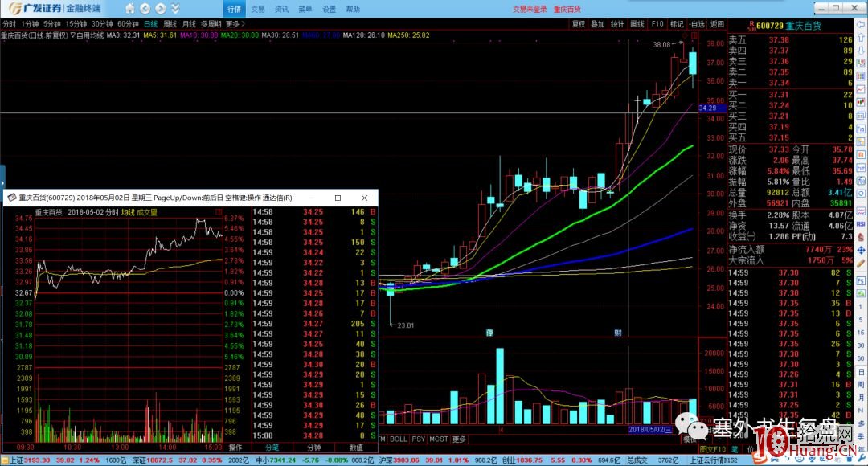Switch chart to 15分钟 period
Screen dimensions: 868x466
coord(76,24)
